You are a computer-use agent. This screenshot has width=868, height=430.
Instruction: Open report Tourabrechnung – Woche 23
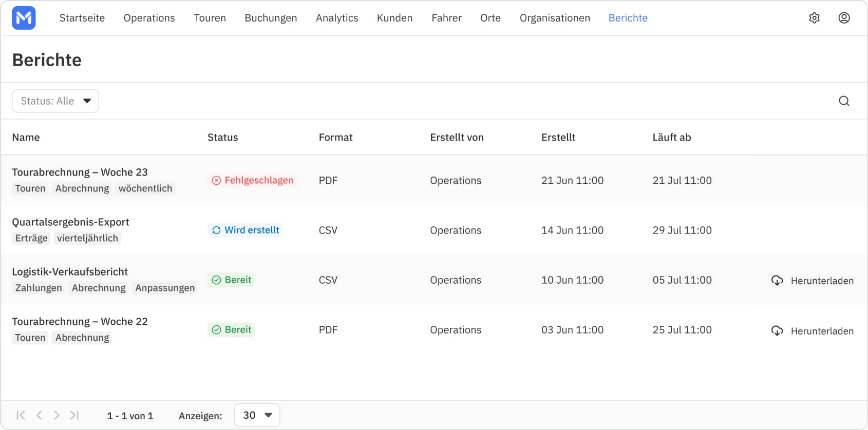pos(80,172)
